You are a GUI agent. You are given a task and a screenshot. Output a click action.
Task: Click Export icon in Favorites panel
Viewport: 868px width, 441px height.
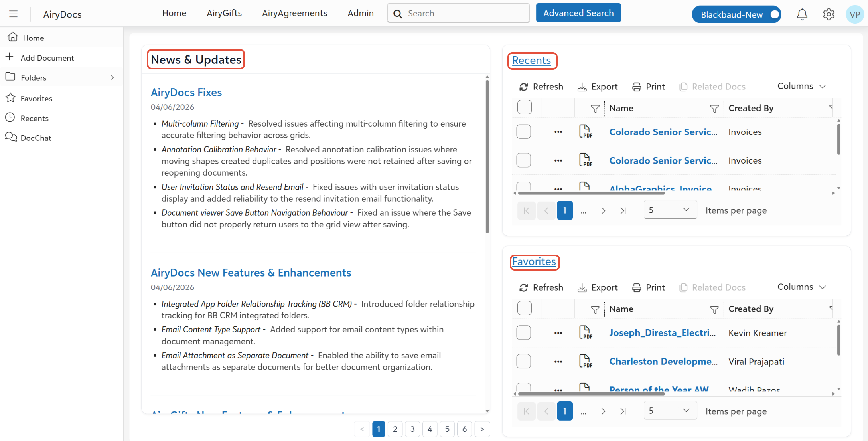point(582,287)
